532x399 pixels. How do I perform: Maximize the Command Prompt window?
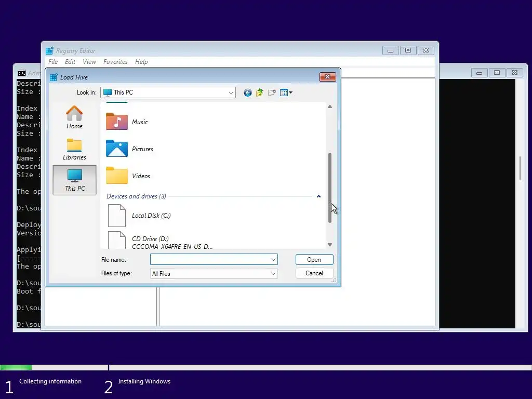pyautogui.click(x=497, y=73)
